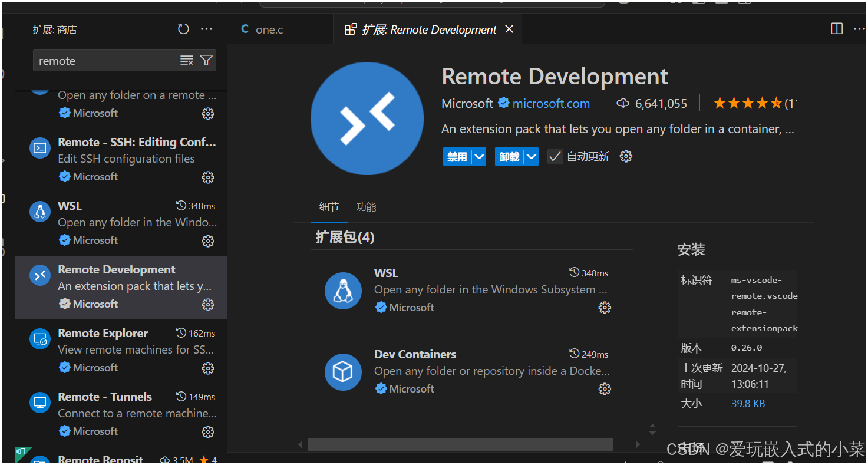Click the large Remote Development logo

367,118
